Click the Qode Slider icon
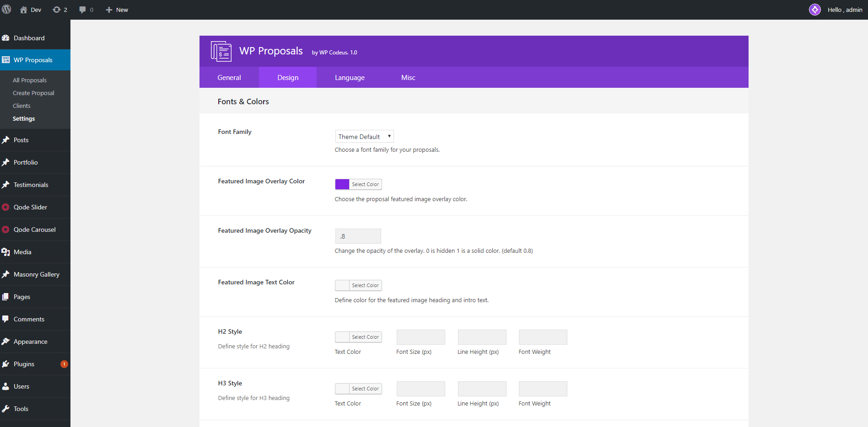The image size is (868, 427). (5, 207)
